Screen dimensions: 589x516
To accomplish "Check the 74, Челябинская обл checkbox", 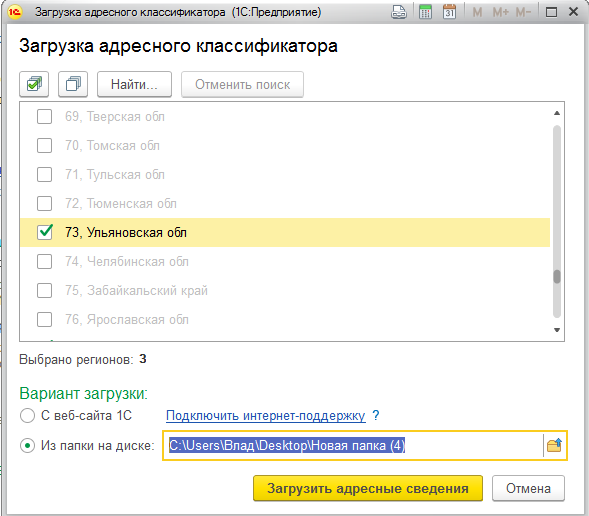I will click(x=44, y=261).
